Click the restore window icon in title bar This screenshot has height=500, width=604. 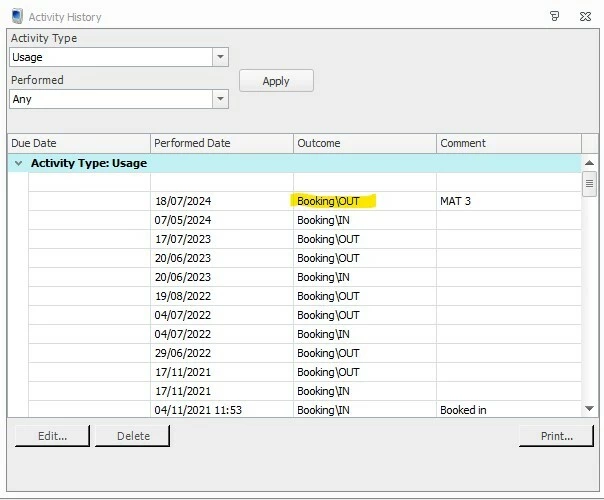[555, 16]
